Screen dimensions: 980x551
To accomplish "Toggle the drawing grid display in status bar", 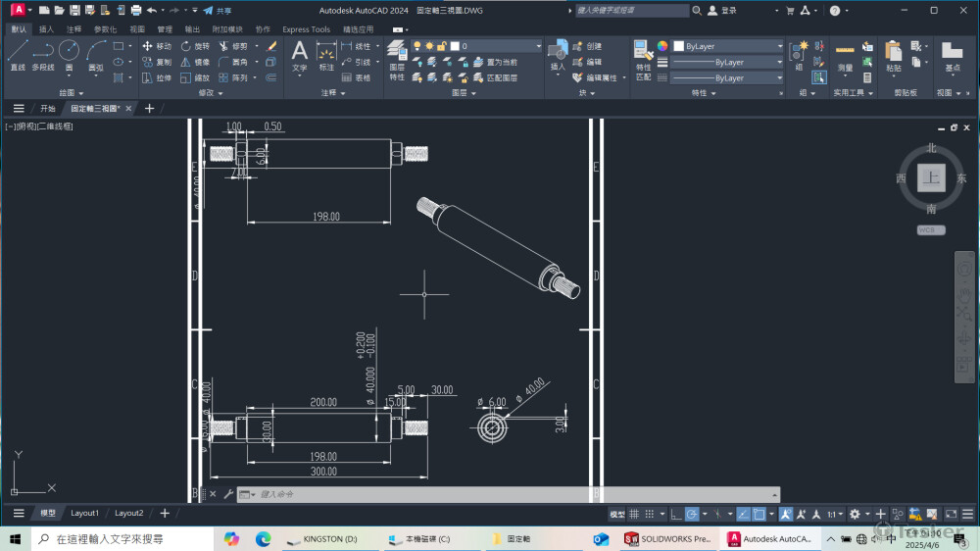I will pyautogui.click(x=635, y=514).
